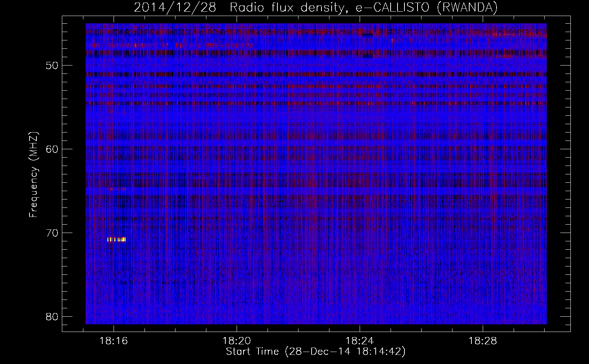Click the 18:28 time tick label
The image size is (589, 364).
[483, 341]
